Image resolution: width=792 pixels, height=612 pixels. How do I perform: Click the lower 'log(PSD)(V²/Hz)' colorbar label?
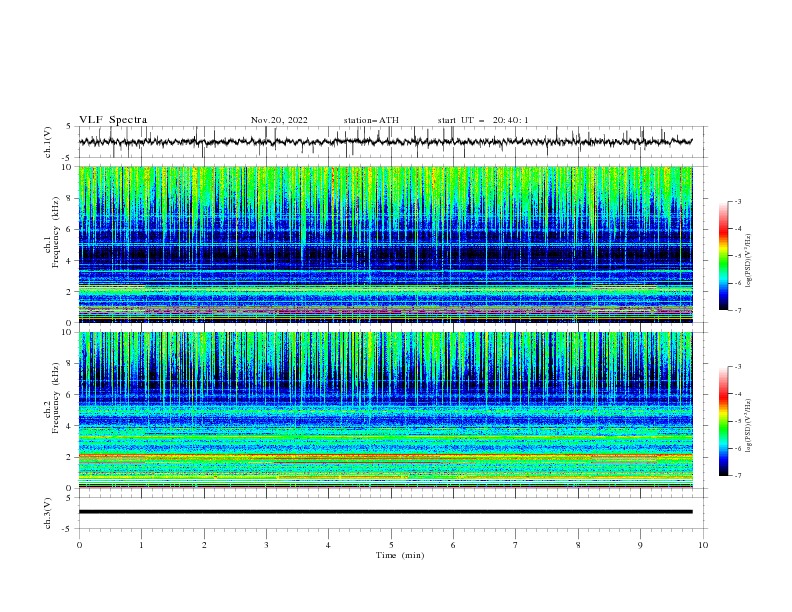click(749, 425)
